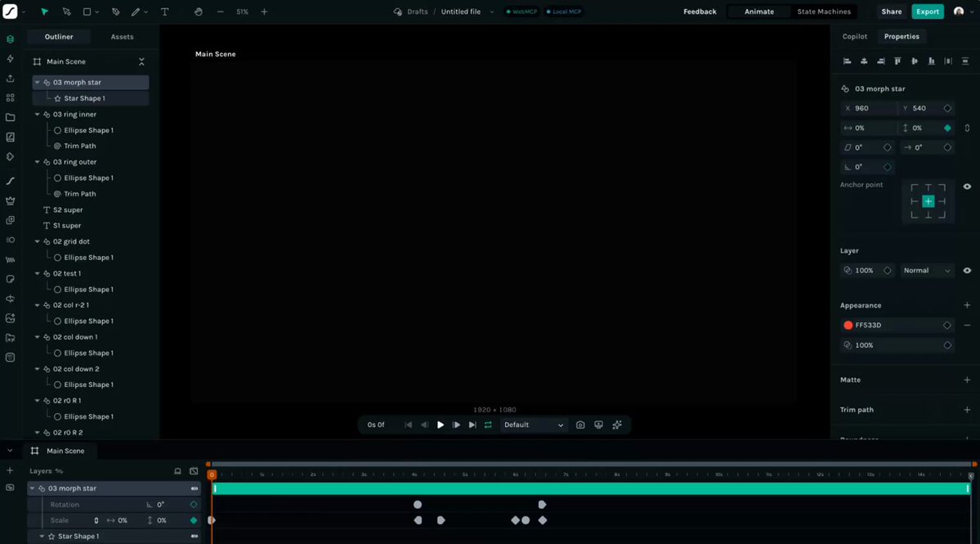Screen dimensions: 980x544
Task: Switch to the Copilot tab
Action: (854, 36)
